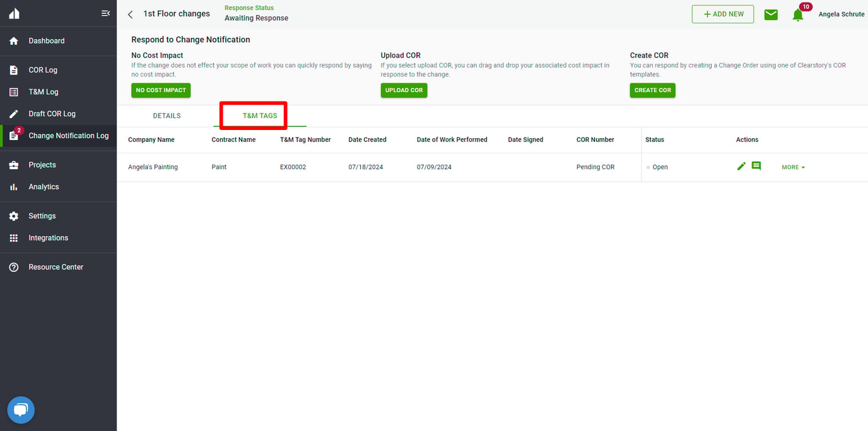Sort by T&M Tag Number column header
868x431 pixels.
coord(305,140)
